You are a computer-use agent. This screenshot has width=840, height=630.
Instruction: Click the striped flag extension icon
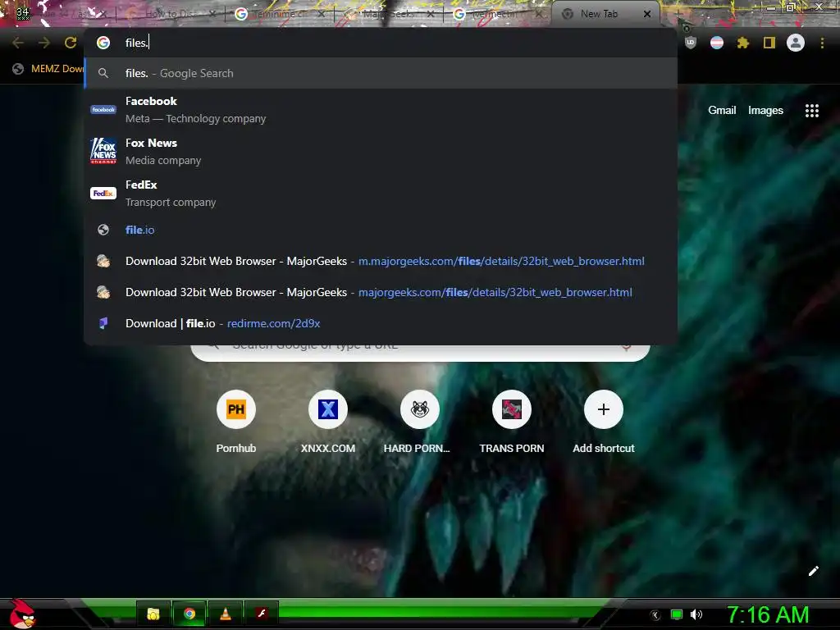click(717, 43)
